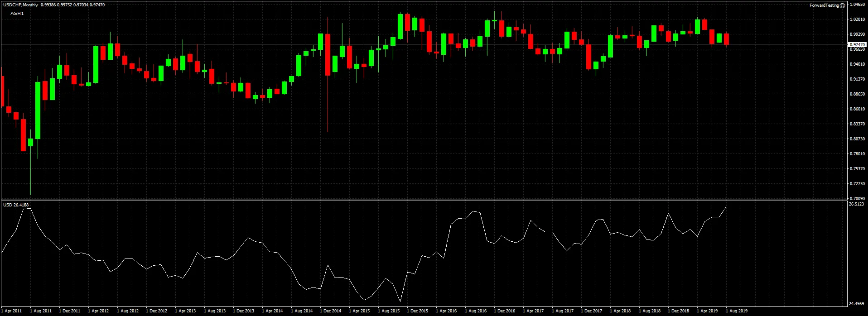Click the 0.97470 current price marker
This screenshot has height=316, width=868.
click(x=857, y=45)
